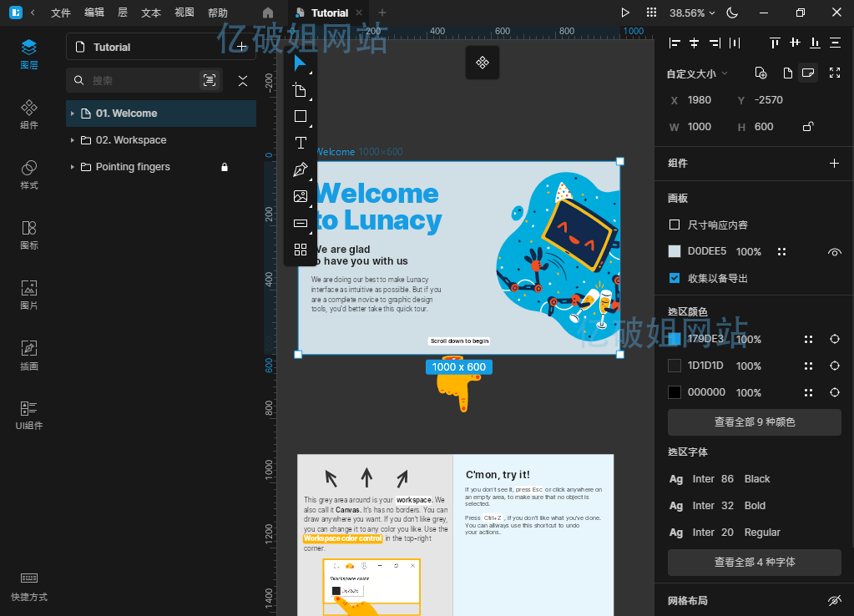Image resolution: width=854 pixels, height=616 pixels.
Task: Select the Pen tool
Action: pyautogui.click(x=301, y=169)
